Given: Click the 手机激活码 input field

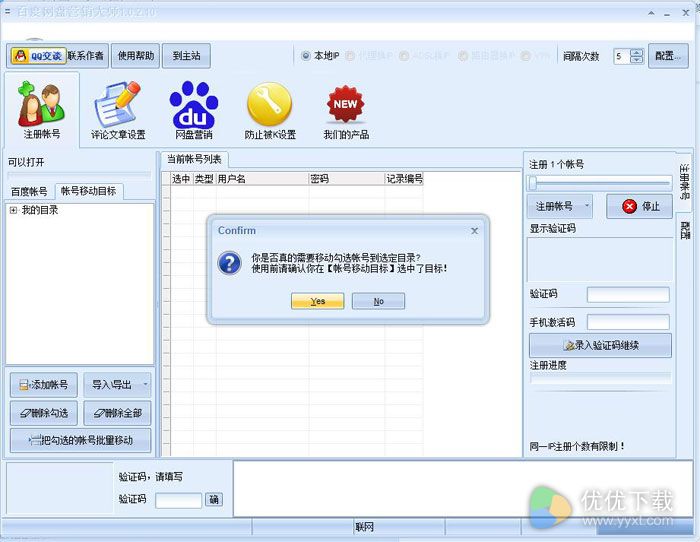Looking at the screenshot, I should (x=628, y=322).
